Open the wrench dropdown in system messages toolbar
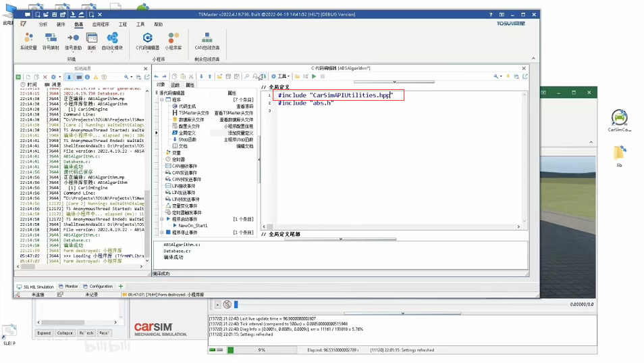Screen dimensions: 644x363 128,77
